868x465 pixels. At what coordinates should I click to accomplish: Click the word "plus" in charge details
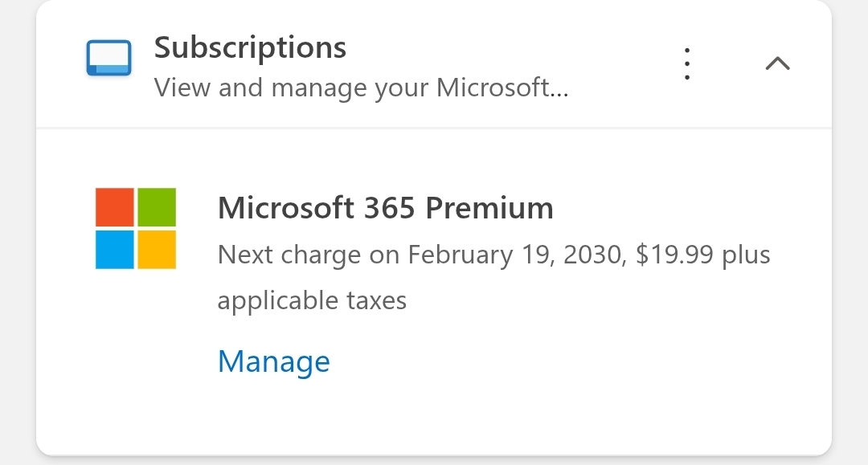745,255
